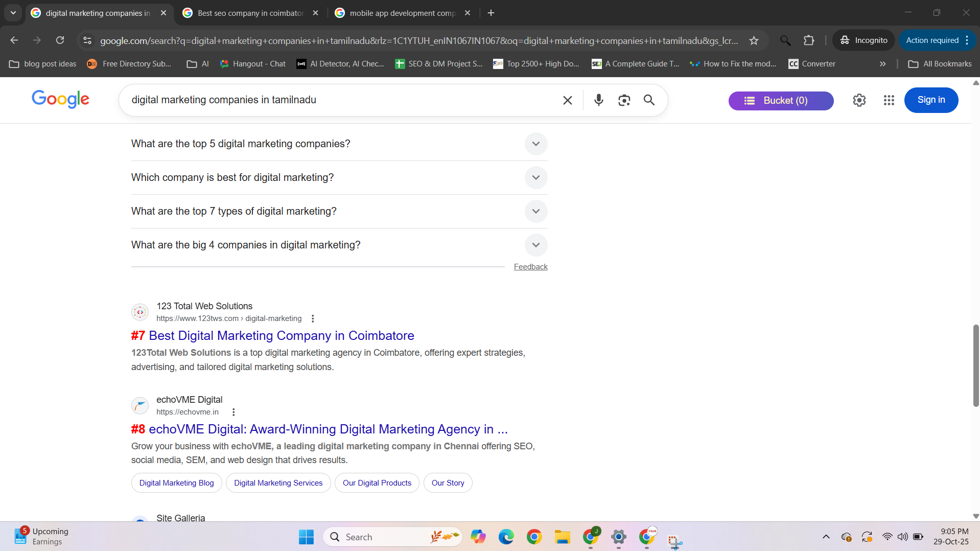Switch to "Best seo company in coimbatore" tab

(x=250, y=13)
